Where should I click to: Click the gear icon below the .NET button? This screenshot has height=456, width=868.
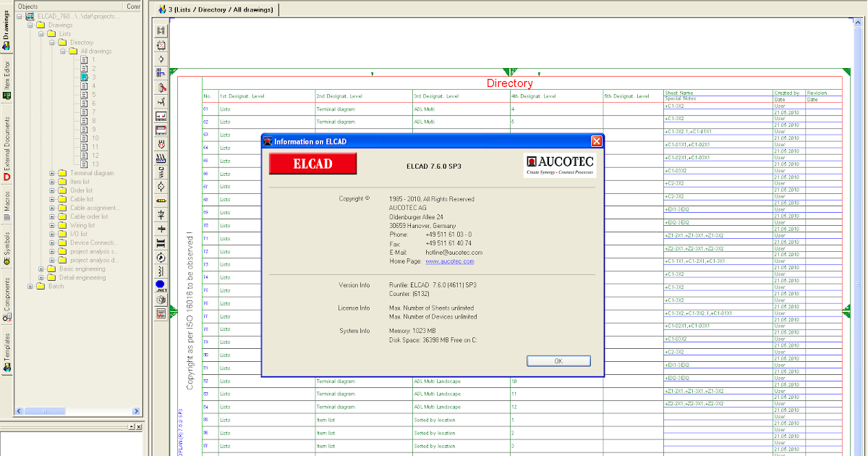pos(161,300)
